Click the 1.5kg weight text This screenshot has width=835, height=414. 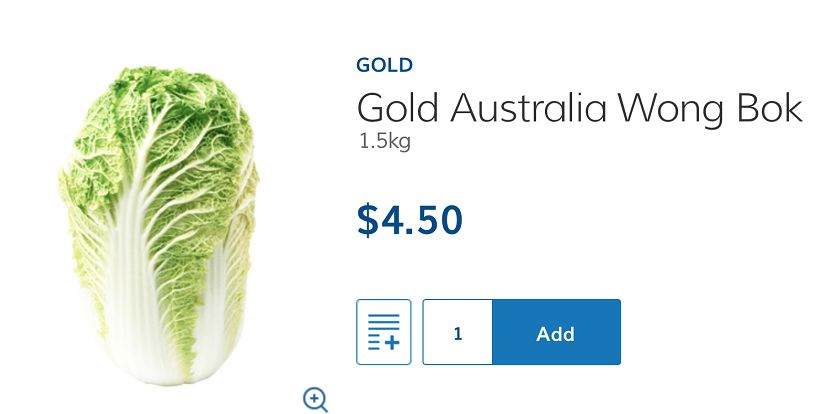point(384,142)
